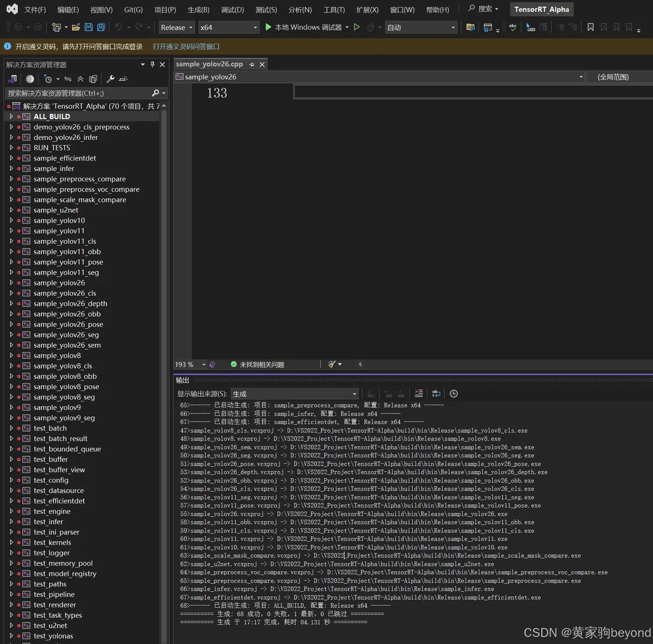
Task: Click the clock timestamp icon in the Output panel
Action: (x=453, y=394)
